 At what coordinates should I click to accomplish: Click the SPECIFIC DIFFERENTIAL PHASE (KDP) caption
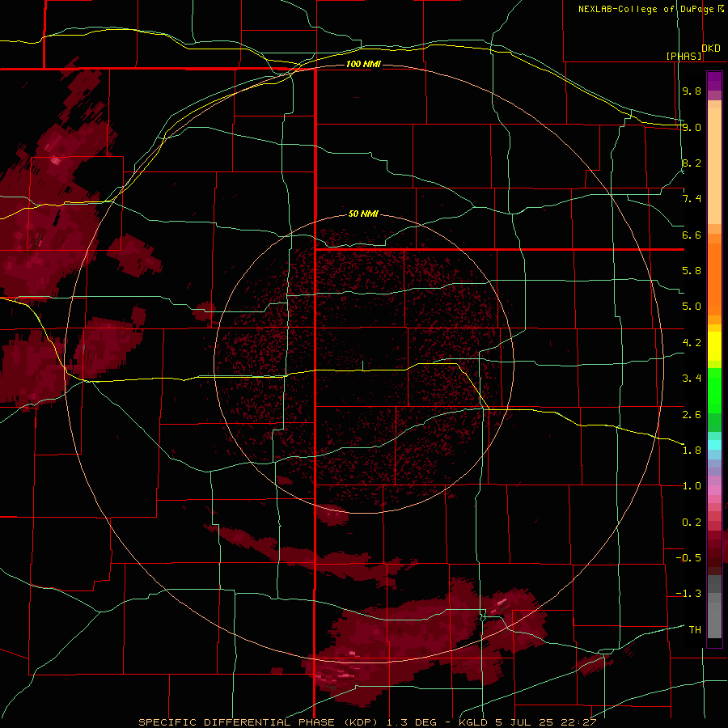tap(258, 722)
